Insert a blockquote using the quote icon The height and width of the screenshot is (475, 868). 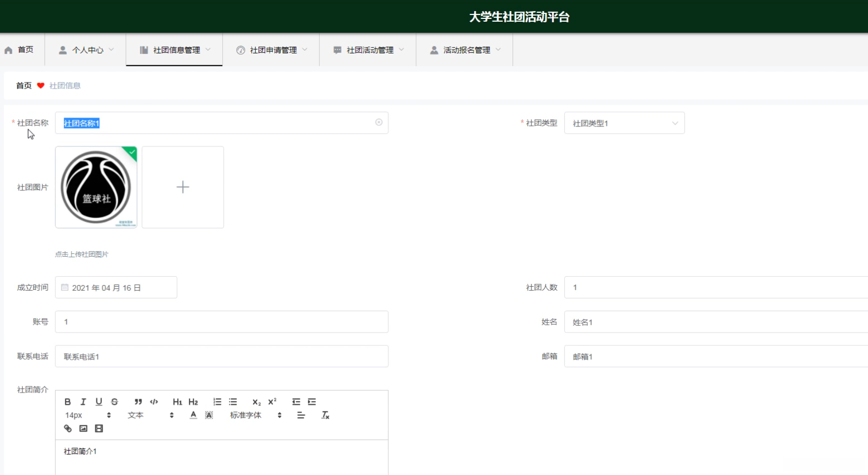point(138,401)
